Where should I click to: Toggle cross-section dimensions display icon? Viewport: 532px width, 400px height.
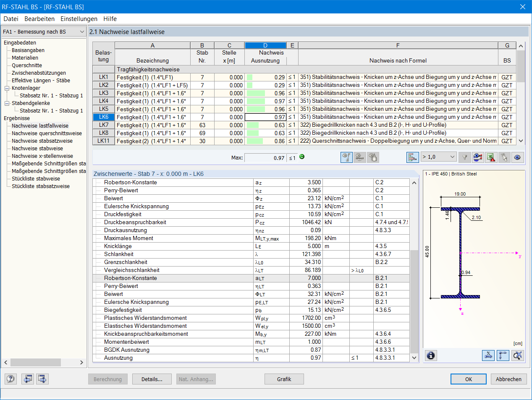pos(488,356)
